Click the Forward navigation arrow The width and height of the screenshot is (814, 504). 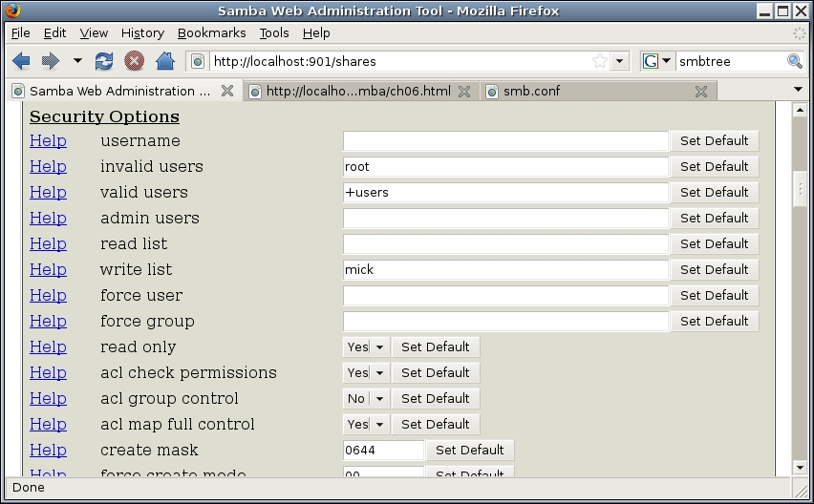pos(50,61)
